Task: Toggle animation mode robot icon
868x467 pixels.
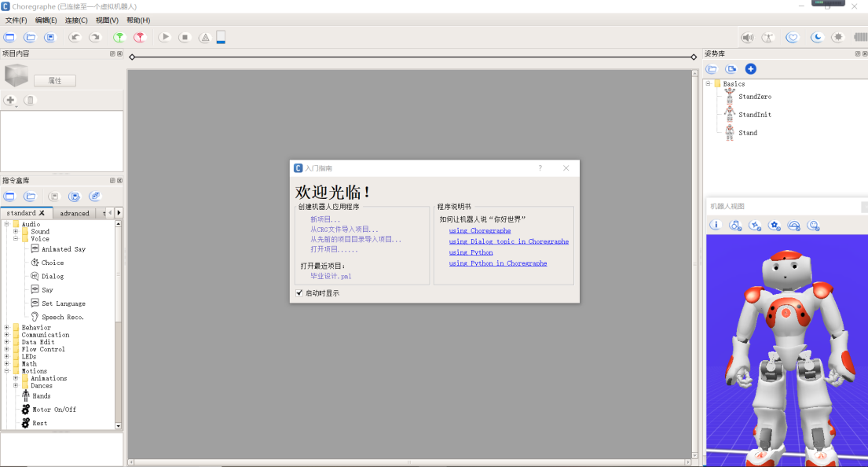Action: tap(767, 37)
